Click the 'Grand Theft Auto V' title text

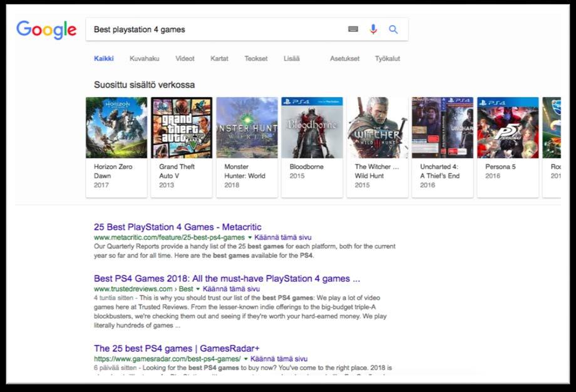(x=177, y=171)
